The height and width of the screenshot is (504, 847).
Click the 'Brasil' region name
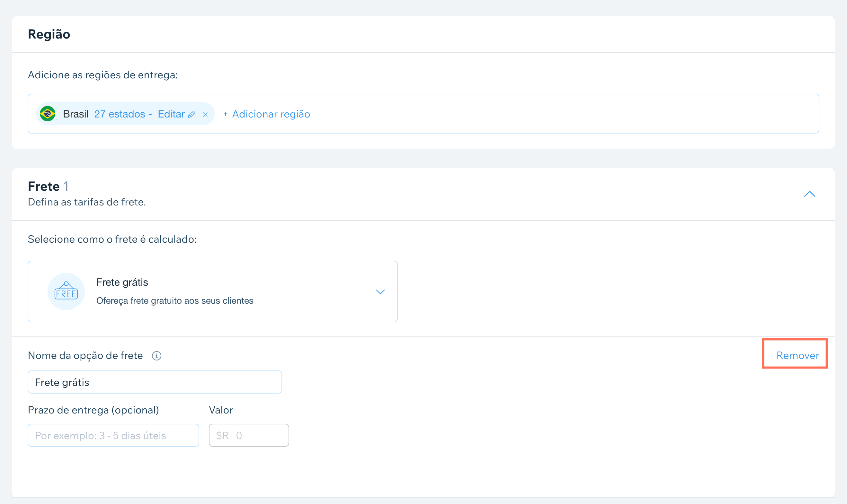point(76,114)
